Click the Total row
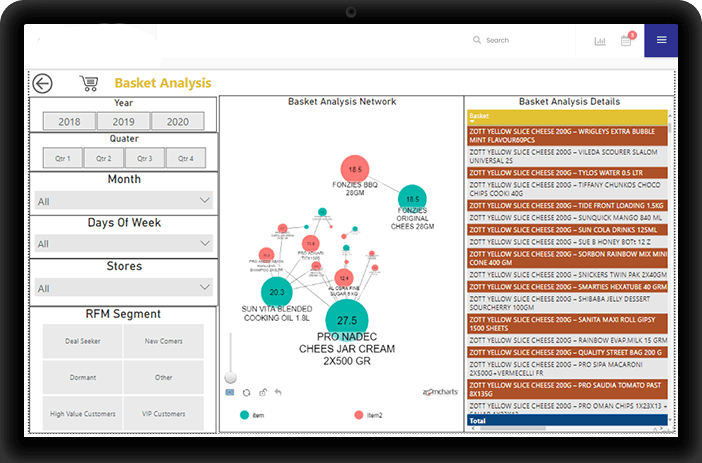702x463 pixels. (567, 420)
